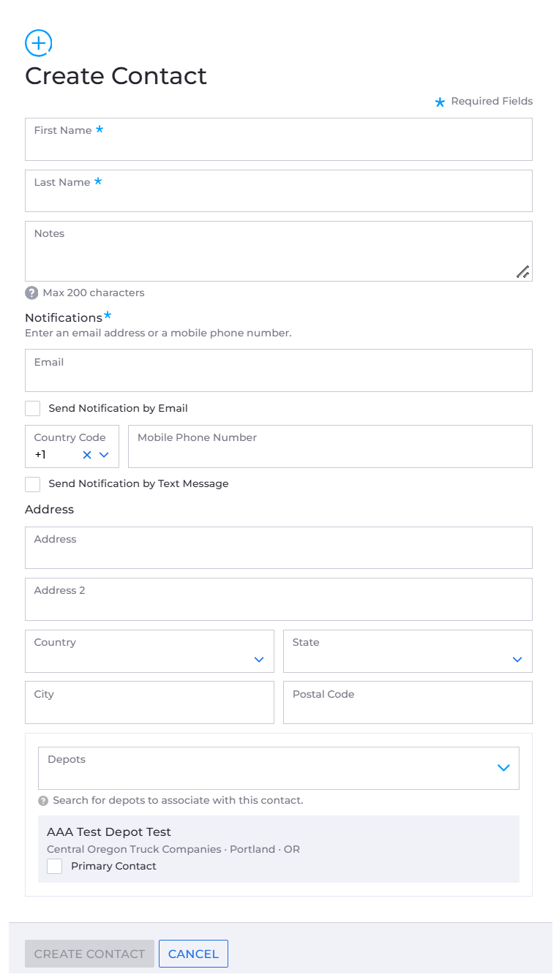Enable Send Notification by Email checkbox
Image resolution: width=559 pixels, height=980 pixels.
[32, 408]
